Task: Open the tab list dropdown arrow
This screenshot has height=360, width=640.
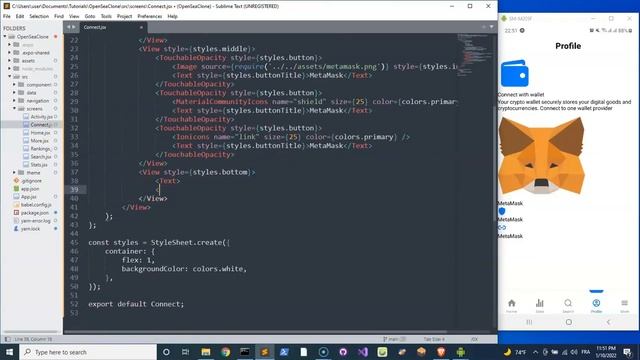Action: [491, 27]
